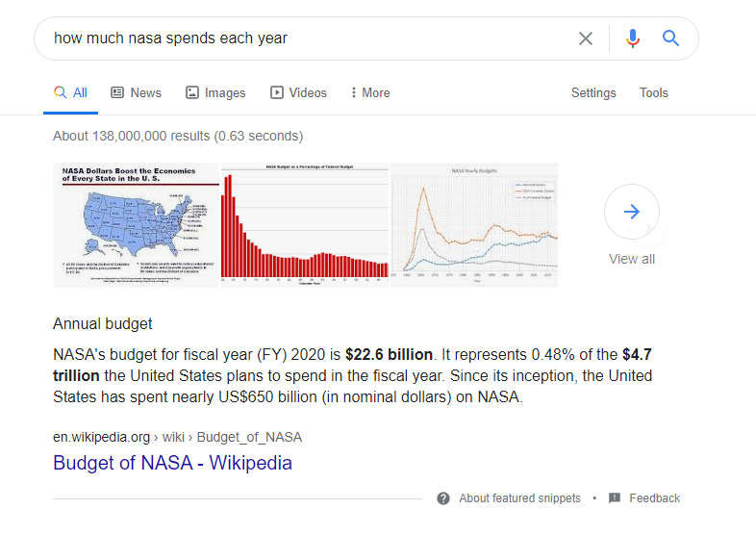Click the Feedback speech bubble icon
This screenshot has width=756, height=535.
(615, 498)
